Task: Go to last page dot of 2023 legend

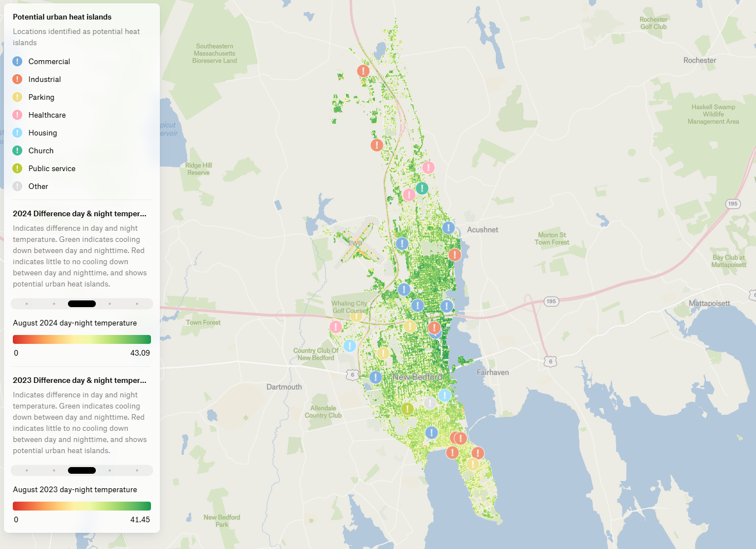Action: [x=137, y=470]
